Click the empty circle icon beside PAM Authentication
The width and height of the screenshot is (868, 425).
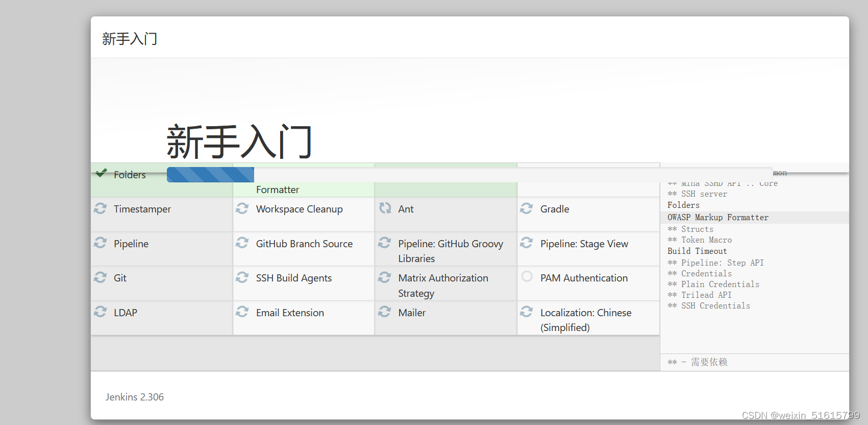pos(527,276)
